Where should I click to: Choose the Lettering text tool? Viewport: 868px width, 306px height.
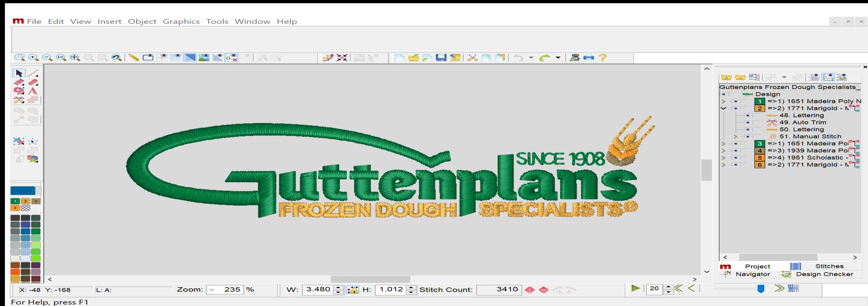(33, 91)
